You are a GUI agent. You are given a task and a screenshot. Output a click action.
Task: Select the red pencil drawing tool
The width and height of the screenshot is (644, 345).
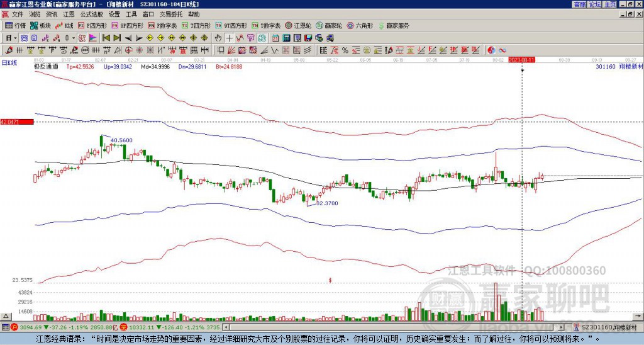point(9,50)
